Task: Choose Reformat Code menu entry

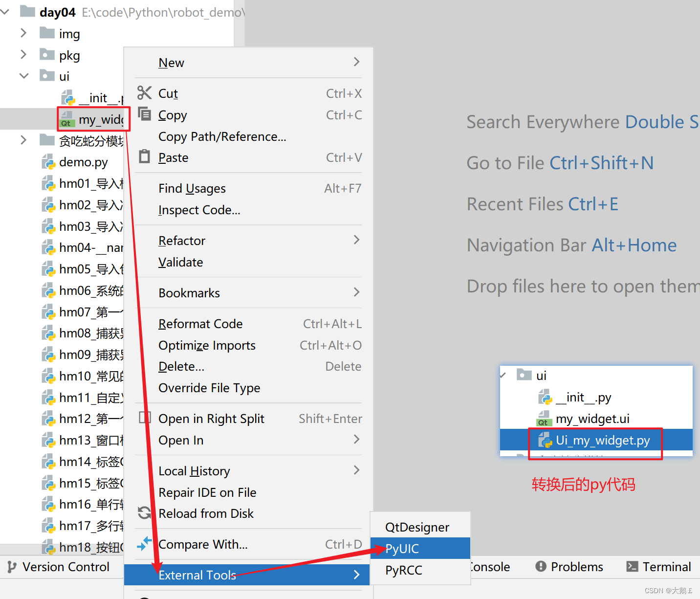Action: [x=248, y=324]
